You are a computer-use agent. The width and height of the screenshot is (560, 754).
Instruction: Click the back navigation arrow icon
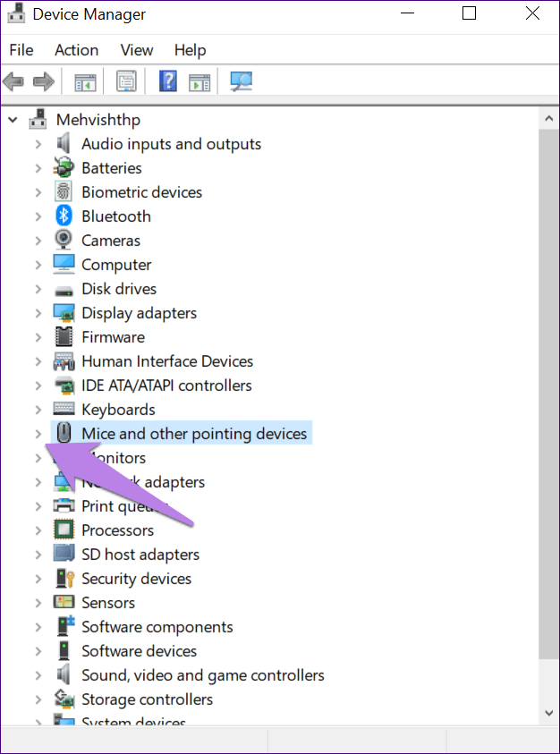point(13,80)
